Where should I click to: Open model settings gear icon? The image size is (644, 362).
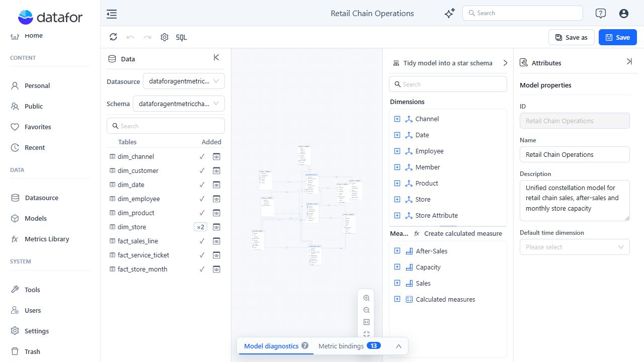tap(165, 37)
